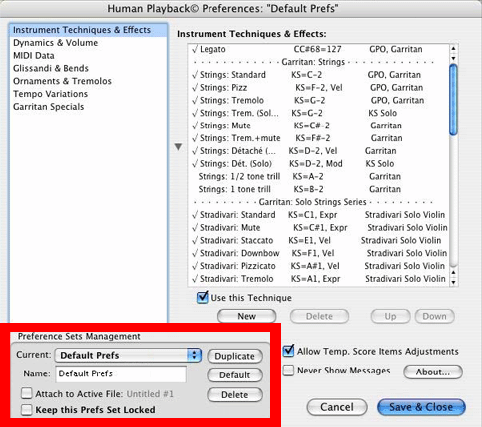Open the Current preference set dropdown
Viewport: 482px width, 427px height.
click(x=128, y=355)
